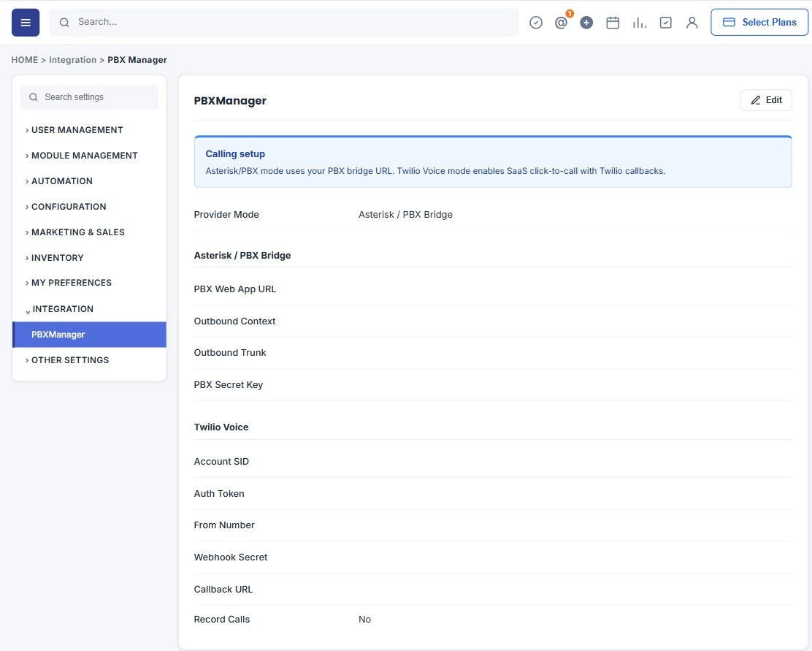Click the Asterisk / PBX Bridge section header

tap(242, 256)
